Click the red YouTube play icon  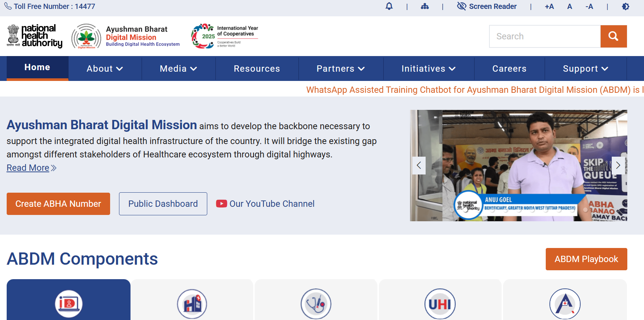pos(222,204)
